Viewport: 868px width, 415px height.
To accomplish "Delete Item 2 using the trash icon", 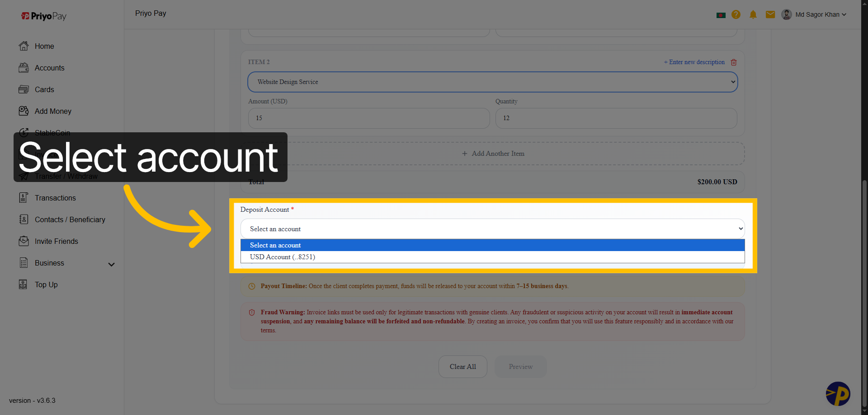I will 733,62.
